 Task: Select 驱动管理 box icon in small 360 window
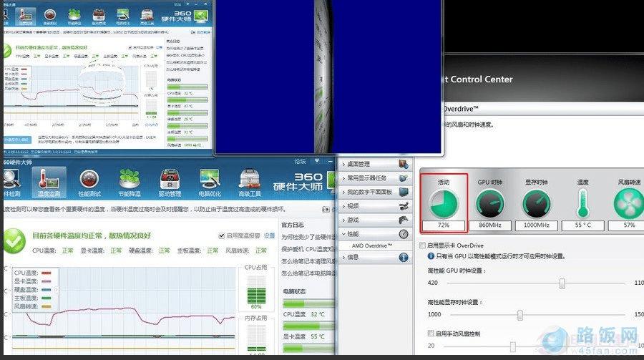coord(99,16)
